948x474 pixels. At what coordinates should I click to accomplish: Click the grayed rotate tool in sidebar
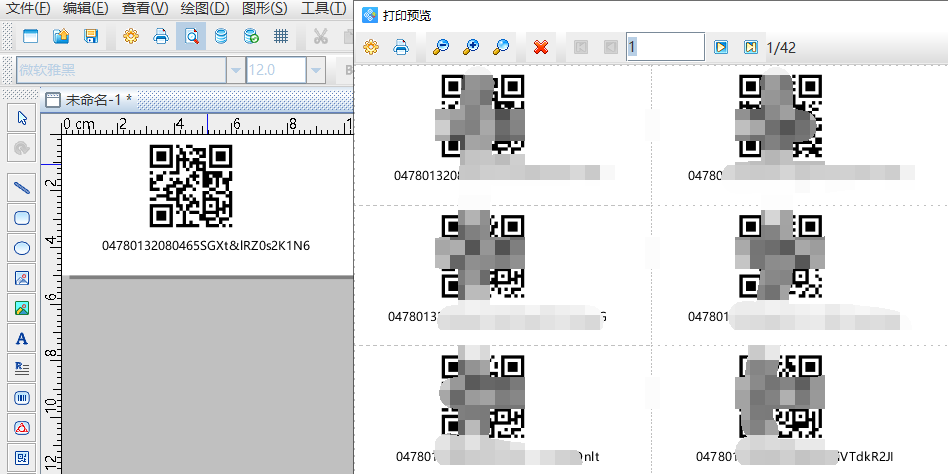tap(22, 148)
